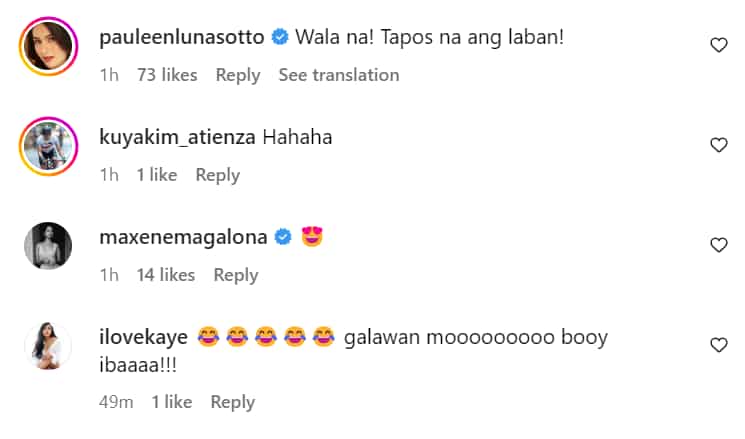Screen dimensions: 745x439
Task: Open the pauleenlunasotto username link
Action: [181, 37]
